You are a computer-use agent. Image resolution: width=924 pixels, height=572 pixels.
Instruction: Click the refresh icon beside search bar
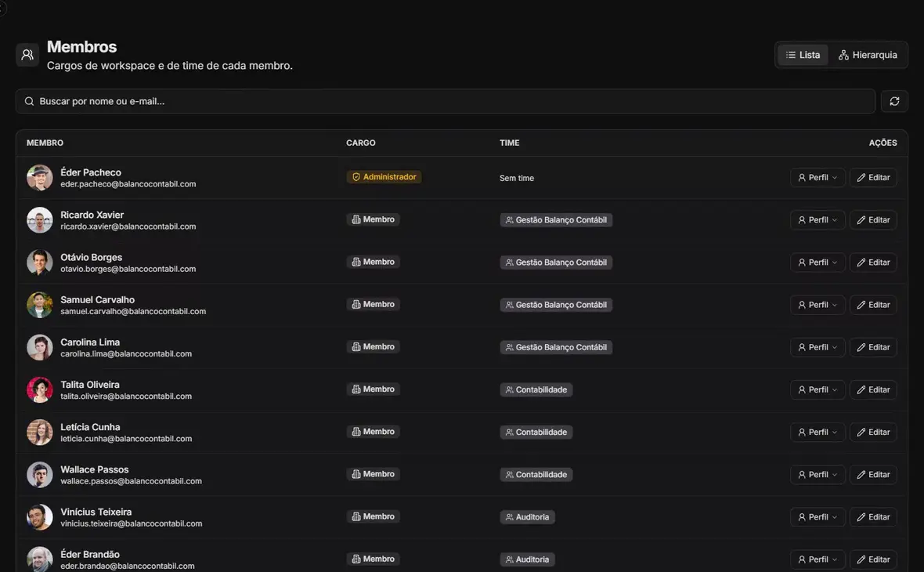tap(894, 101)
